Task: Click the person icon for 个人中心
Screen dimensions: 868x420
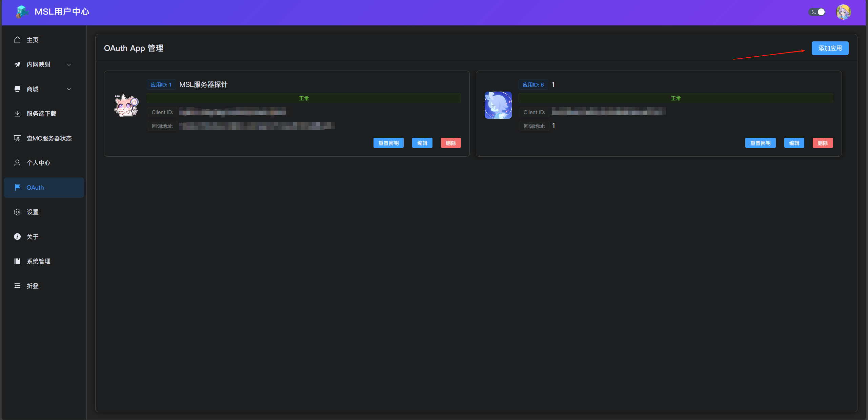Action: [x=17, y=163]
